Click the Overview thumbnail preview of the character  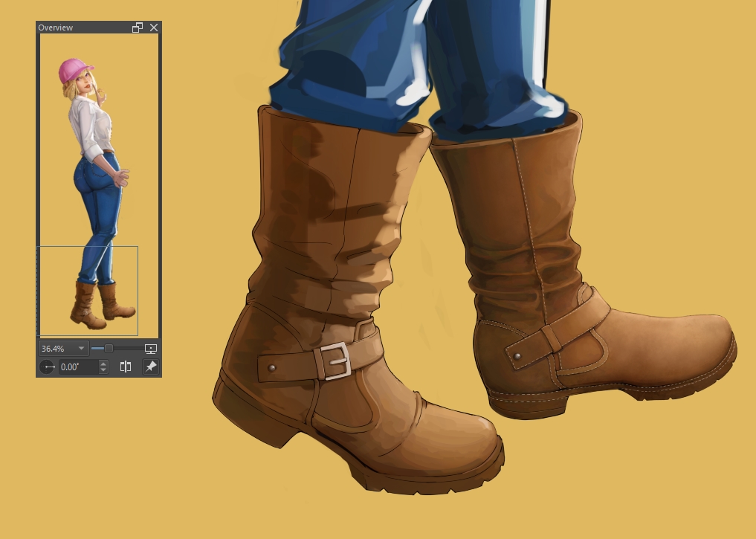pos(99,186)
